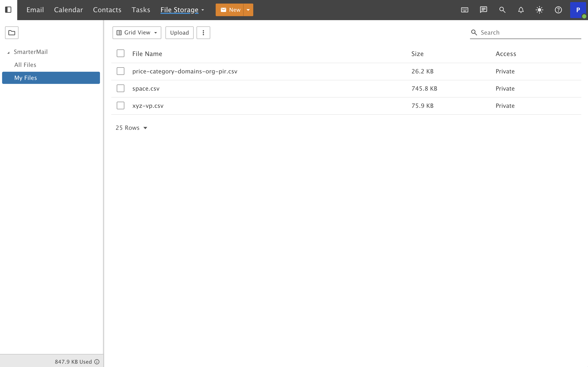This screenshot has height=367, width=588.
Task: Check the select-all checkbox in the header row
Action: click(x=121, y=53)
